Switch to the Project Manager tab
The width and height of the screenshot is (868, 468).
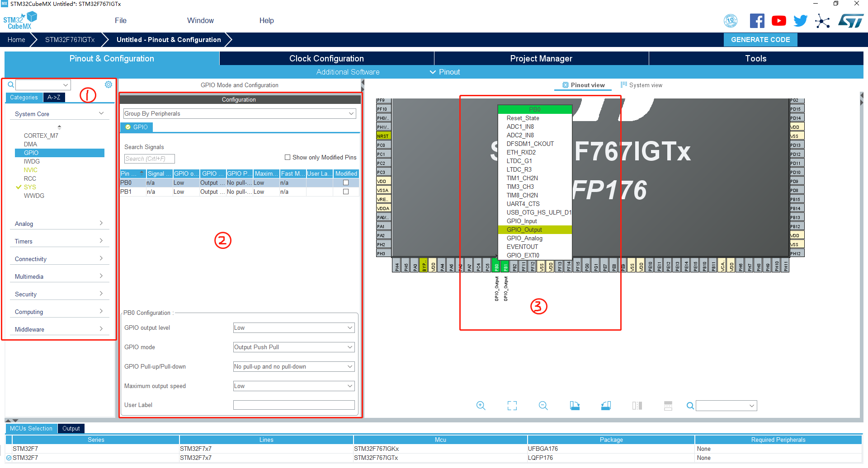[541, 58]
